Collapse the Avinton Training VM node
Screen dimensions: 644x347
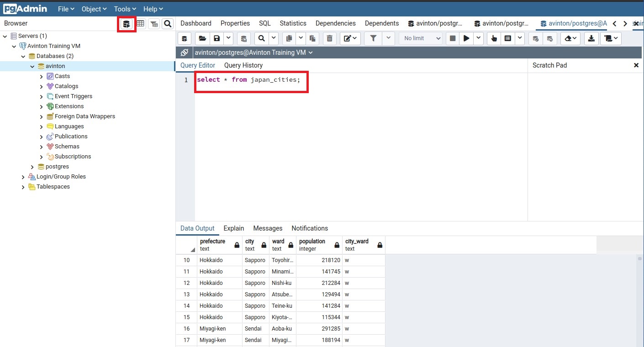coord(14,46)
